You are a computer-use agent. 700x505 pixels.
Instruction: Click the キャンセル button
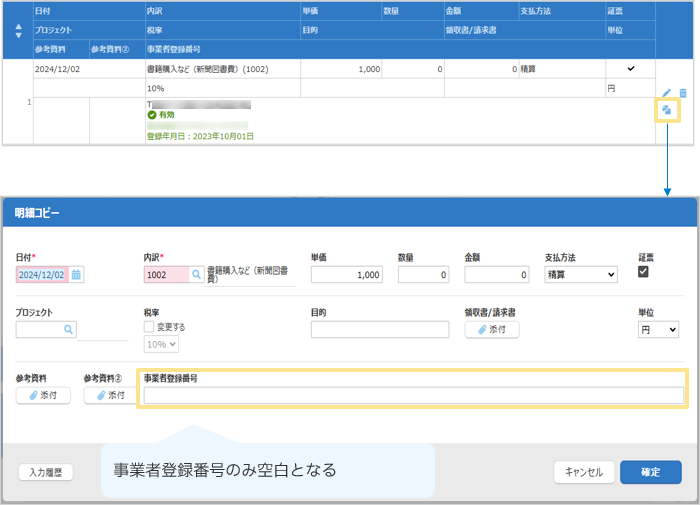pyautogui.click(x=582, y=473)
